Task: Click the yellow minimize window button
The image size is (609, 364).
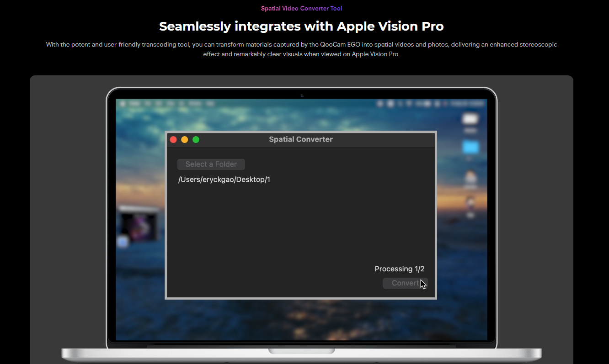Action: pyautogui.click(x=185, y=140)
